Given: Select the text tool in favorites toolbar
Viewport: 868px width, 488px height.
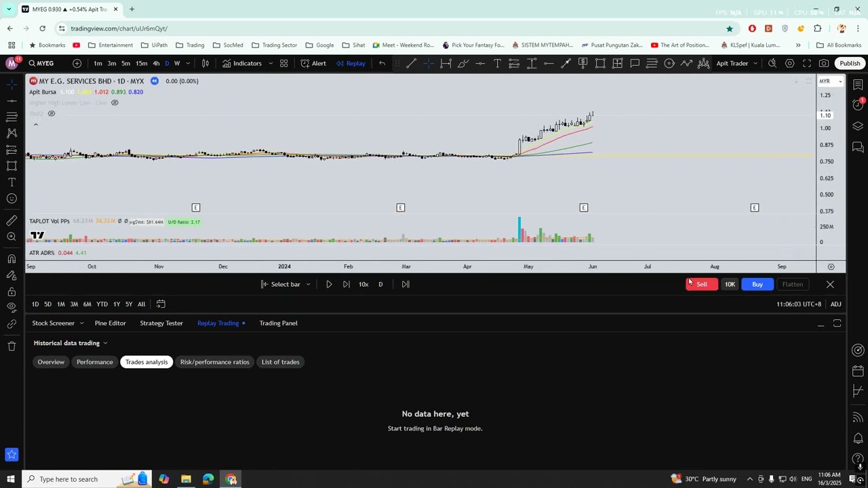Looking at the screenshot, I should (x=497, y=63).
